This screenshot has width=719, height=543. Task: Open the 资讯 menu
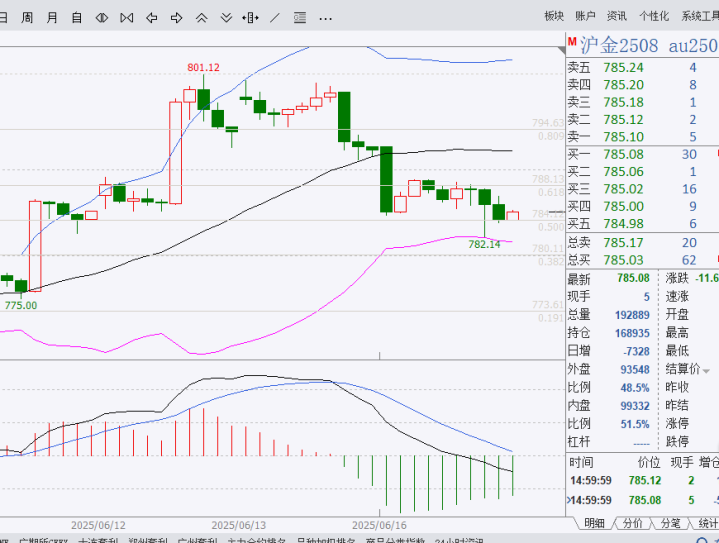pos(617,16)
